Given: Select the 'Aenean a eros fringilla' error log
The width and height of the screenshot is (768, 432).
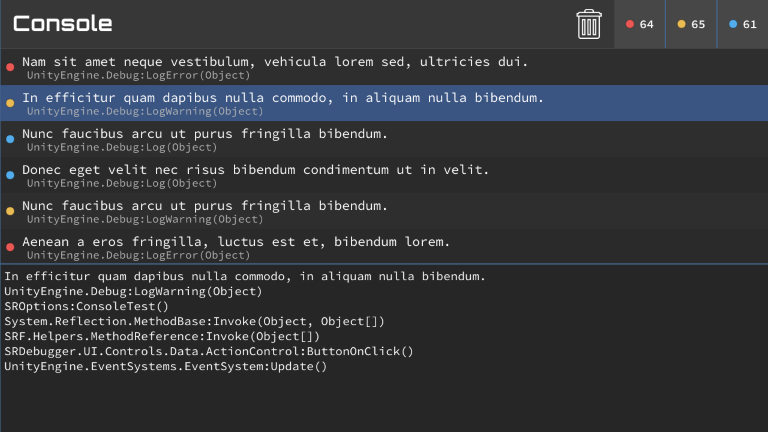Looking at the screenshot, I should [x=384, y=246].
